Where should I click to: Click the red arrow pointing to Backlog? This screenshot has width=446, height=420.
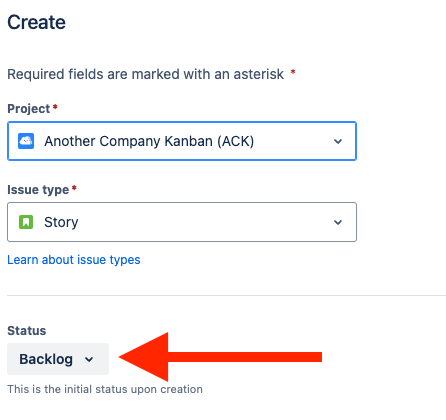tap(220, 357)
